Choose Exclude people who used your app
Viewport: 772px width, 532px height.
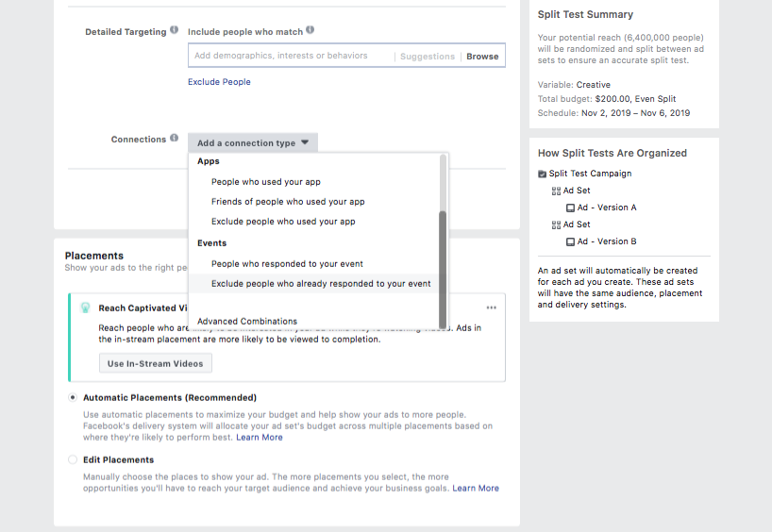283,222
